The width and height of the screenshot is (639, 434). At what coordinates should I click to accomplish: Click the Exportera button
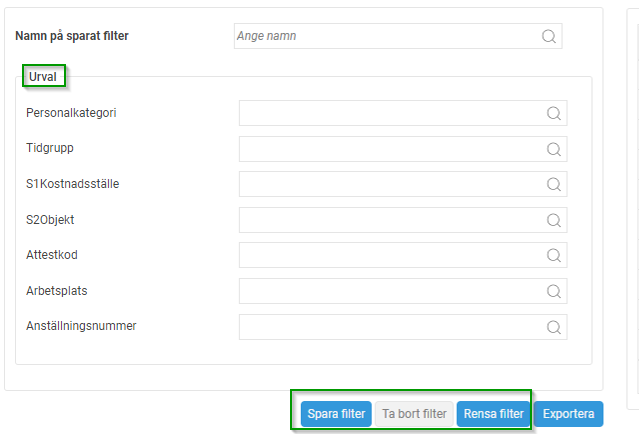point(569,413)
